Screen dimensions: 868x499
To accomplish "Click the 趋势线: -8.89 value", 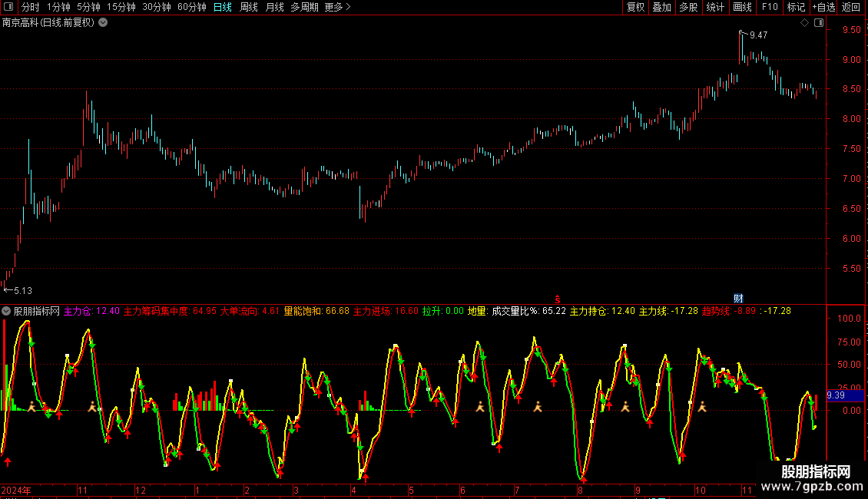I will coord(728,312).
